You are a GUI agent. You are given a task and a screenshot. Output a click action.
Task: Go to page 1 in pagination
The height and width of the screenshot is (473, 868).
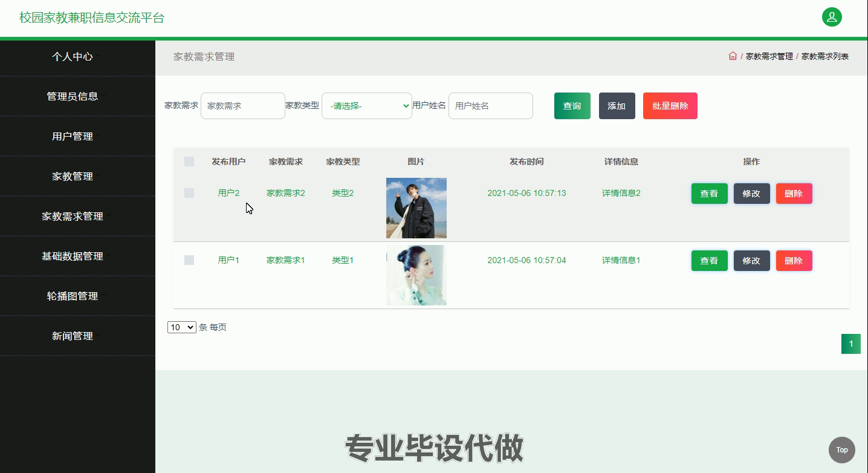[x=851, y=344]
